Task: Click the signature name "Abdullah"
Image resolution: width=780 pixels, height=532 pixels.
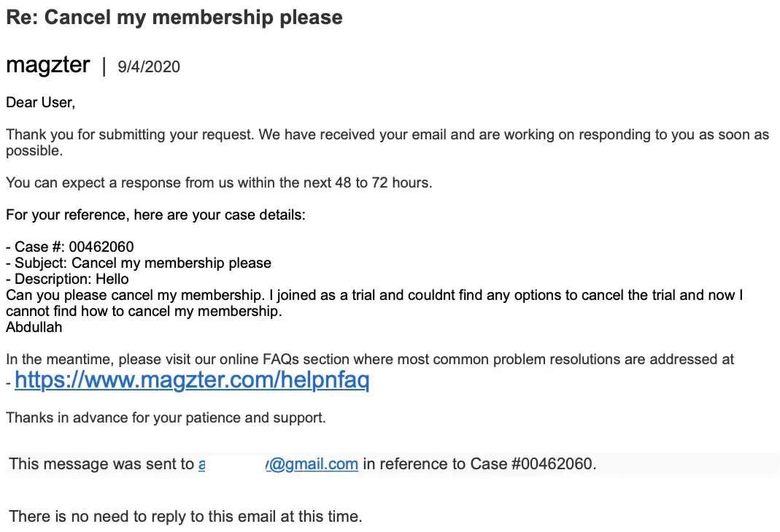Action: 34,327
